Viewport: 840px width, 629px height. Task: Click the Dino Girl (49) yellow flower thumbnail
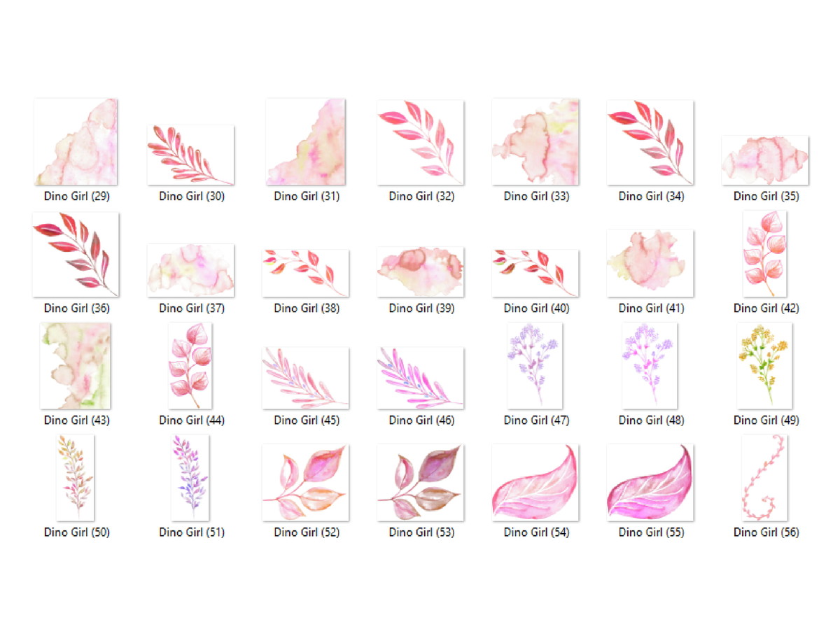tap(765, 366)
